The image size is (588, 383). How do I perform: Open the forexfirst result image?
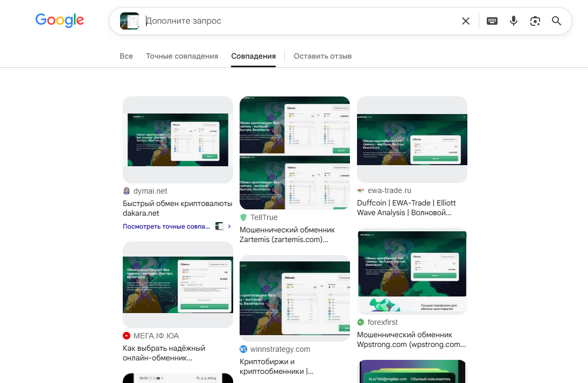click(x=412, y=271)
